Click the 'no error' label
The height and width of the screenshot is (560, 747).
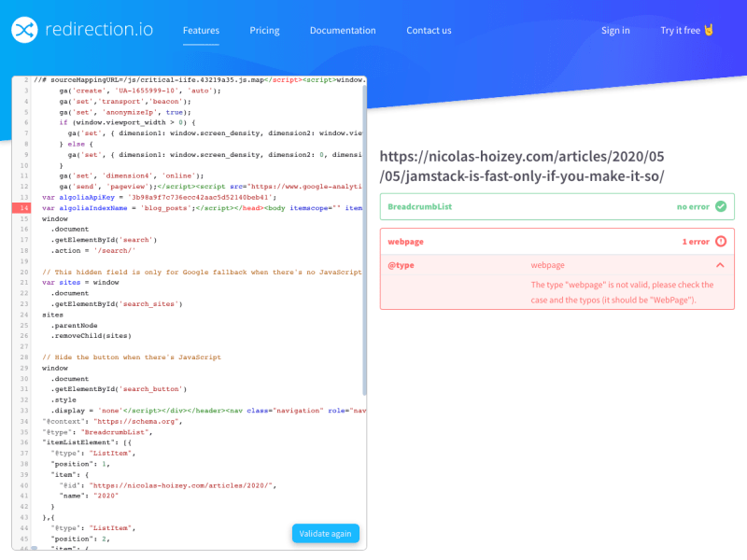(x=693, y=206)
